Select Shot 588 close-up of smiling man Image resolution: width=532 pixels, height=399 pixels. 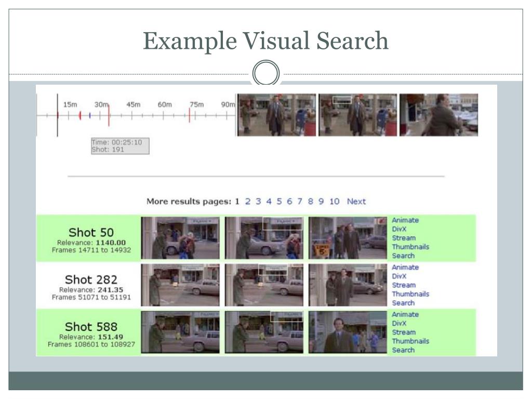(x=348, y=332)
